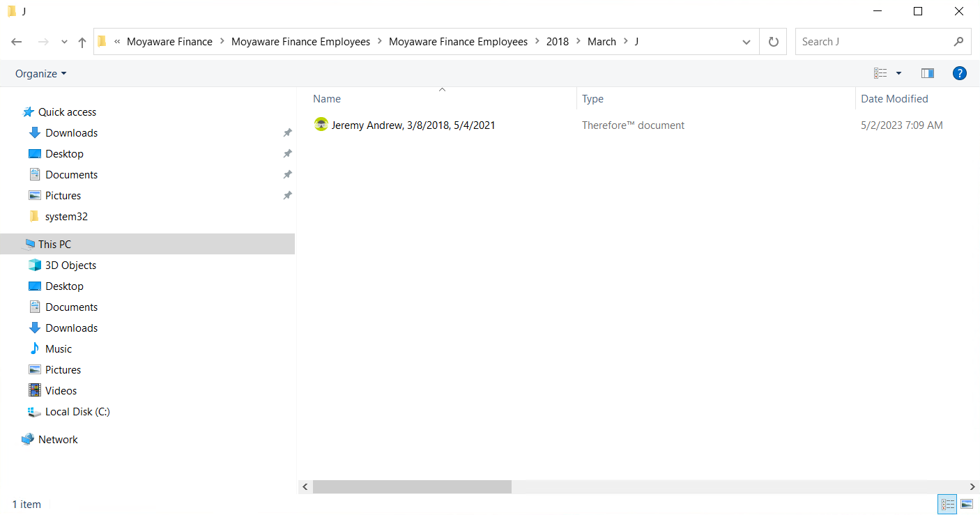Click the Preview pane icon on the toolbar
The image size is (980, 515).
[927, 73]
